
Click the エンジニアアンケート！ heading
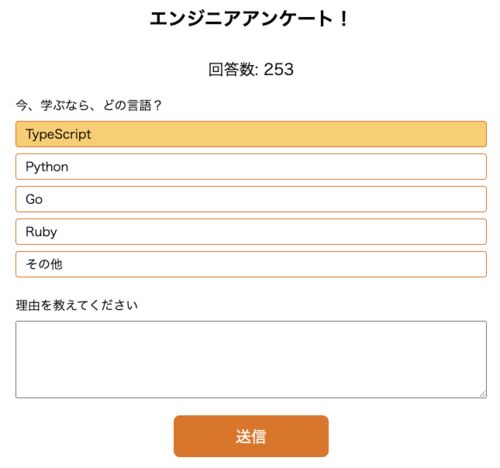point(249,19)
